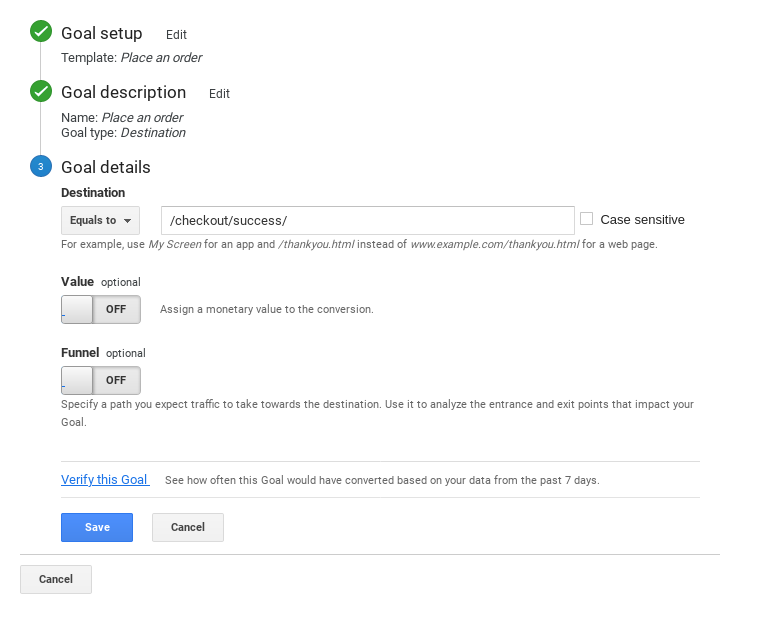
Task: Click the green checkmark beside Goal description
Action: pos(41,92)
